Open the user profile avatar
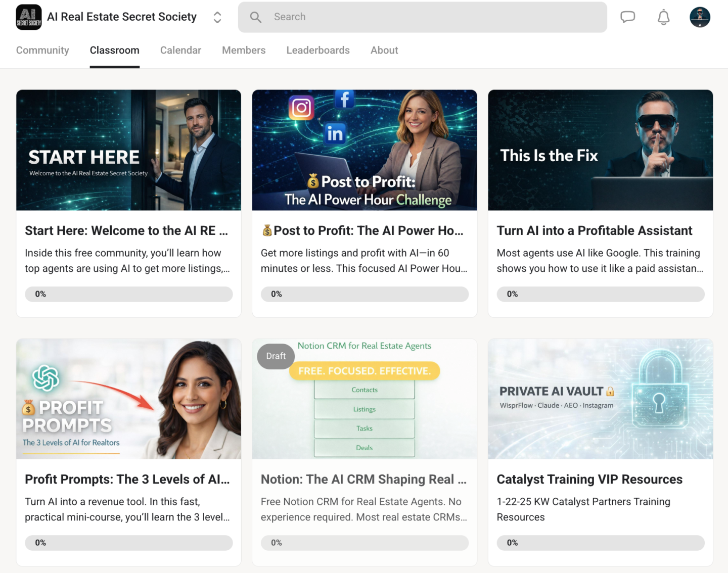This screenshot has width=728, height=573. 700,17
